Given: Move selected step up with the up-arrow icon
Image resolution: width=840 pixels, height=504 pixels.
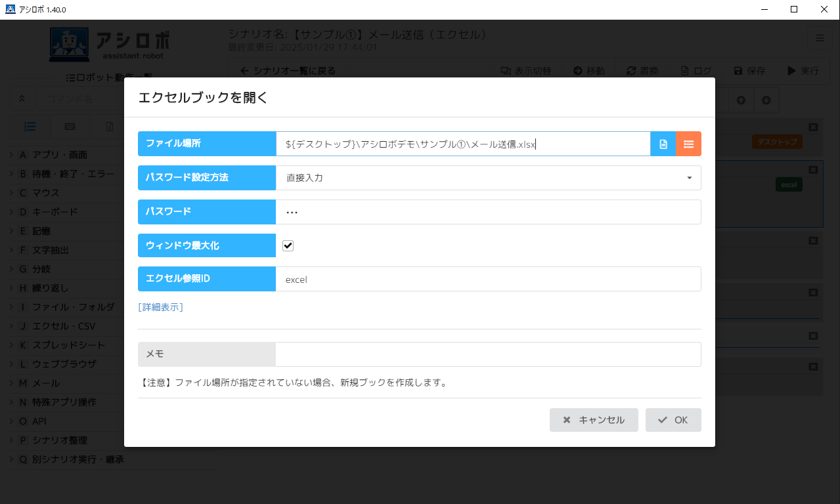Looking at the screenshot, I should pos(741,100).
